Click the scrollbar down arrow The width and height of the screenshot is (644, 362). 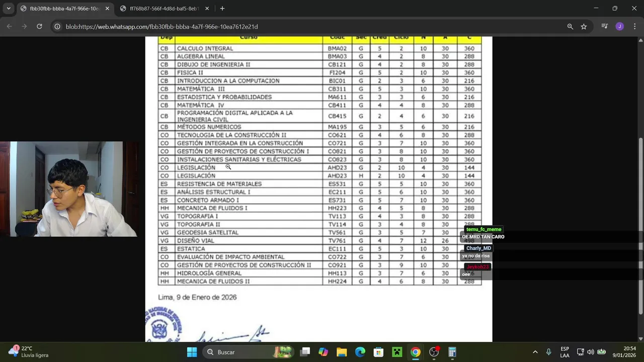point(640,338)
